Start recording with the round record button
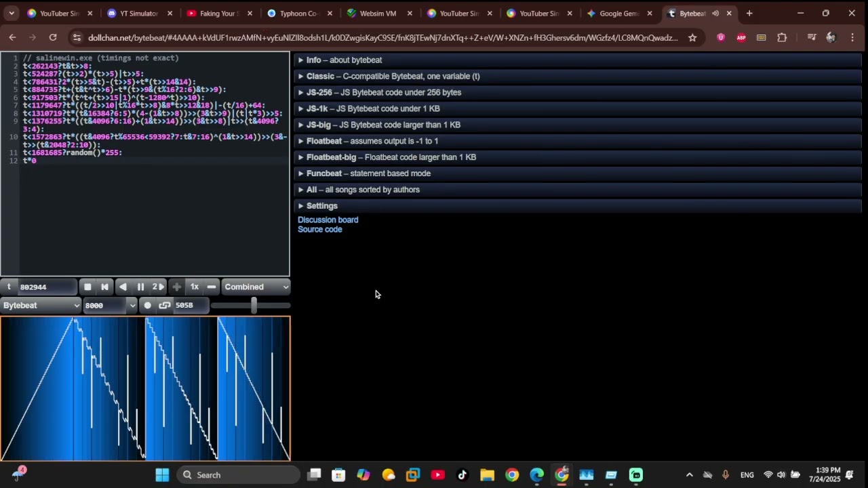 click(148, 305)
